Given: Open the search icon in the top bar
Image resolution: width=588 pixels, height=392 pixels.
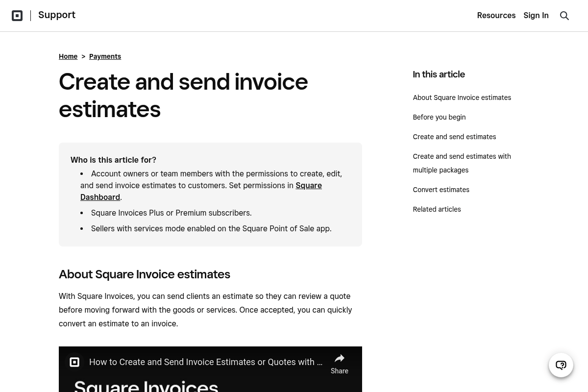Looking at the screenshot, I should (564, 16).
